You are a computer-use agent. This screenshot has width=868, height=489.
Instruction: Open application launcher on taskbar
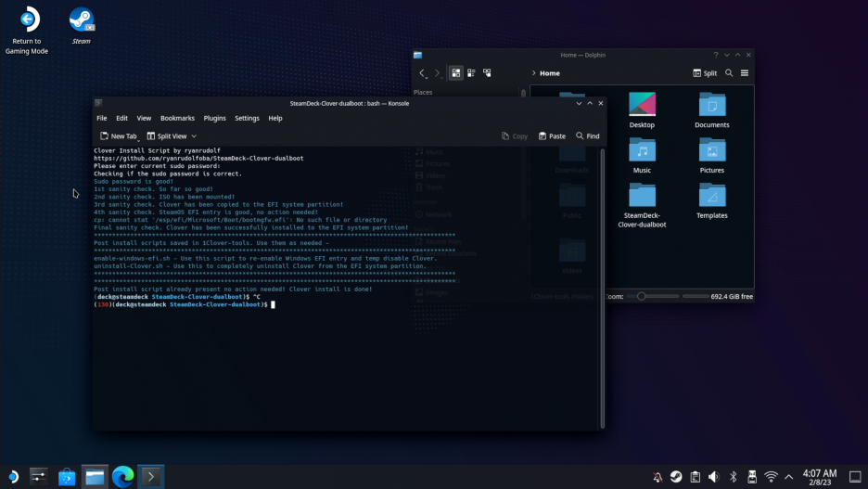(14, 477)
